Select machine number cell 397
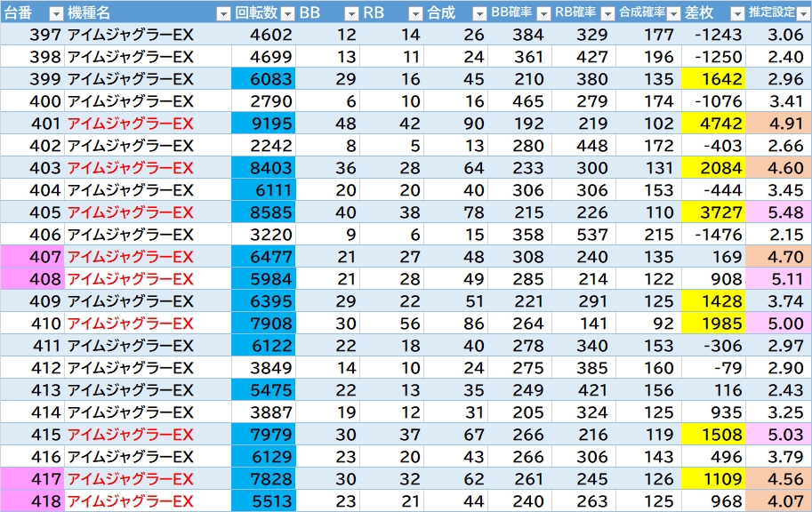Image resolution: width=812 pixels, height=512 pixels. tap(32, 34)
